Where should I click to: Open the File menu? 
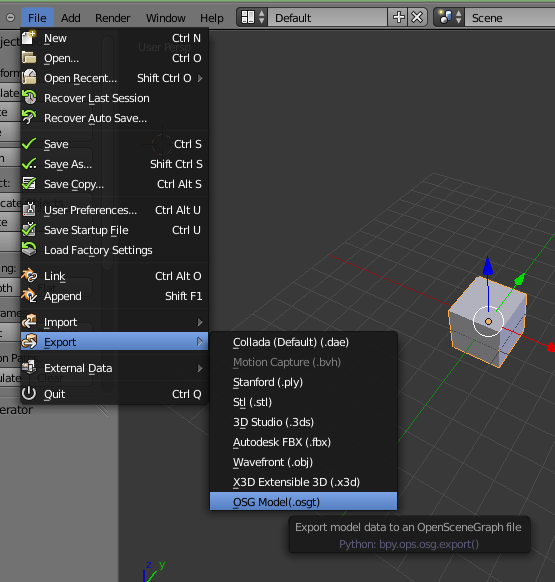tap(37, 18)
